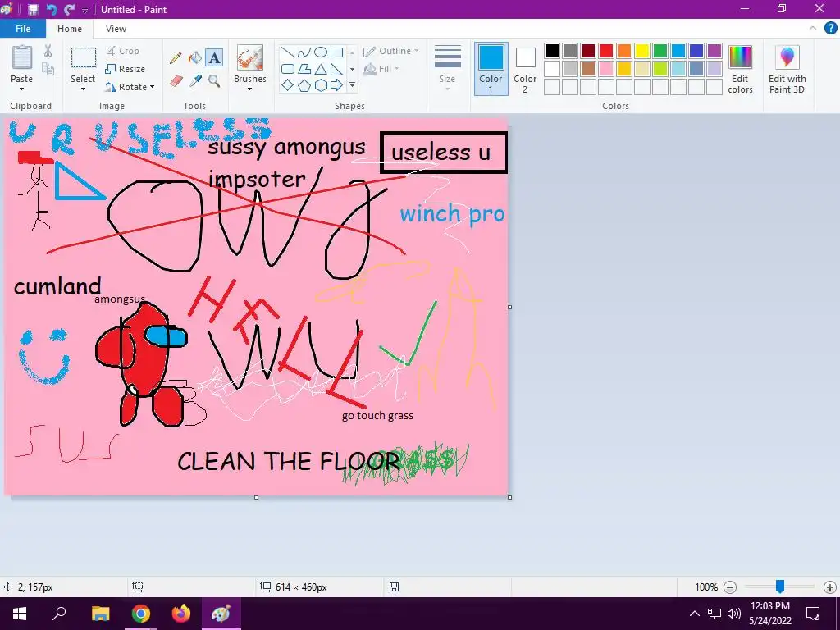This screenshot has height=630, width=840.
Task: Choose the Pentagon shape
Action: point(304,85)
